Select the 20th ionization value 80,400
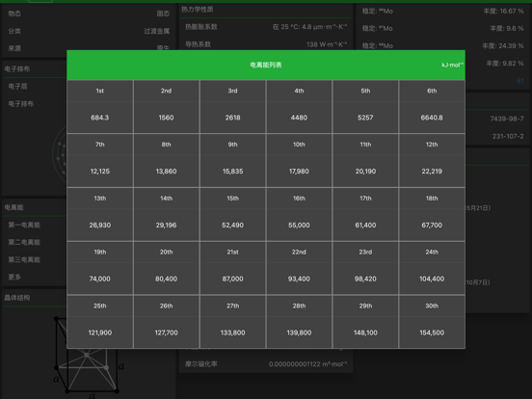The width and height of the screenshot is (532, 399). [x=166, y=279]
